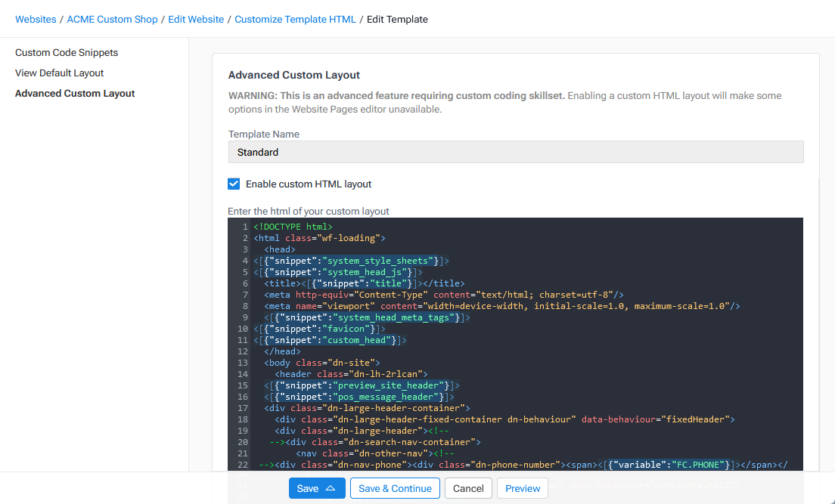Viewport: 835px width, 504px height.
Task: Open the Save dropdown caret
Action: pyautogui.click(x=331, y=489)
